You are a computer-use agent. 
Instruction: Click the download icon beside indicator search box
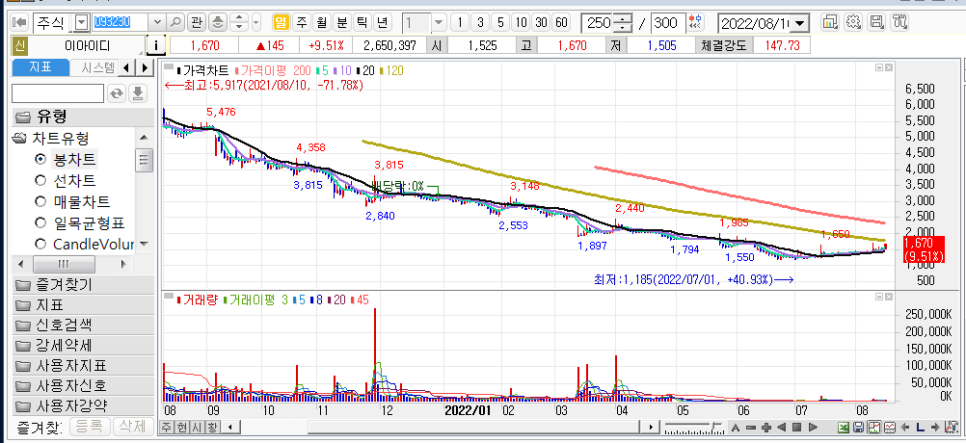[138, 94]
